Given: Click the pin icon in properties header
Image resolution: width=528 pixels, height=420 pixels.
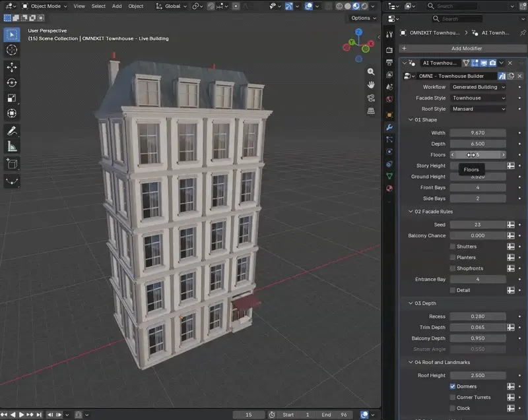Looking at the screenshot, I should [522, 33].
